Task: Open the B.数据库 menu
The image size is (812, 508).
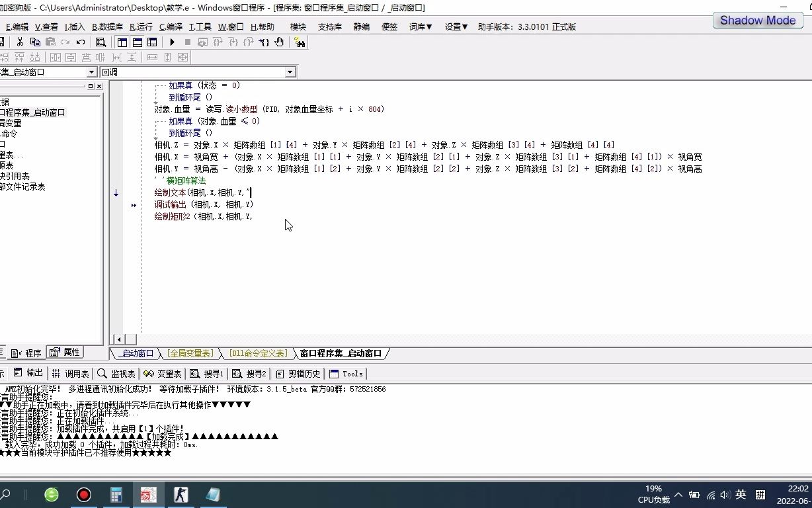Action: coord(107,27)
